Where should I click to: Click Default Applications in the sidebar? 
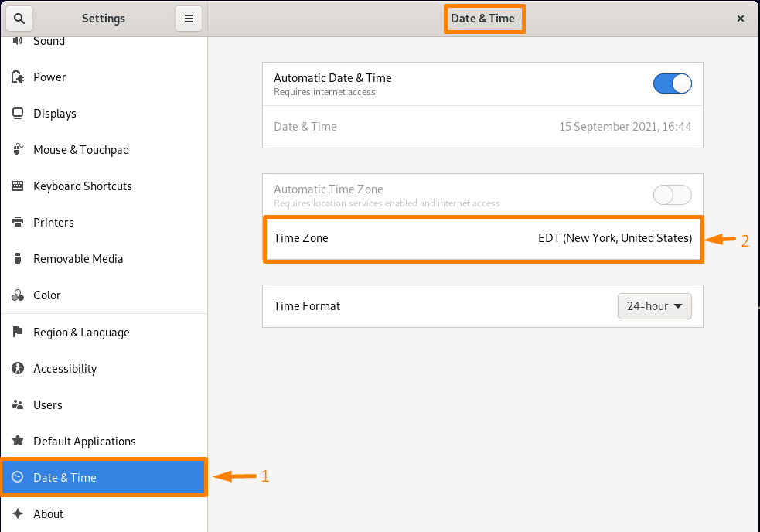point(85,441)
